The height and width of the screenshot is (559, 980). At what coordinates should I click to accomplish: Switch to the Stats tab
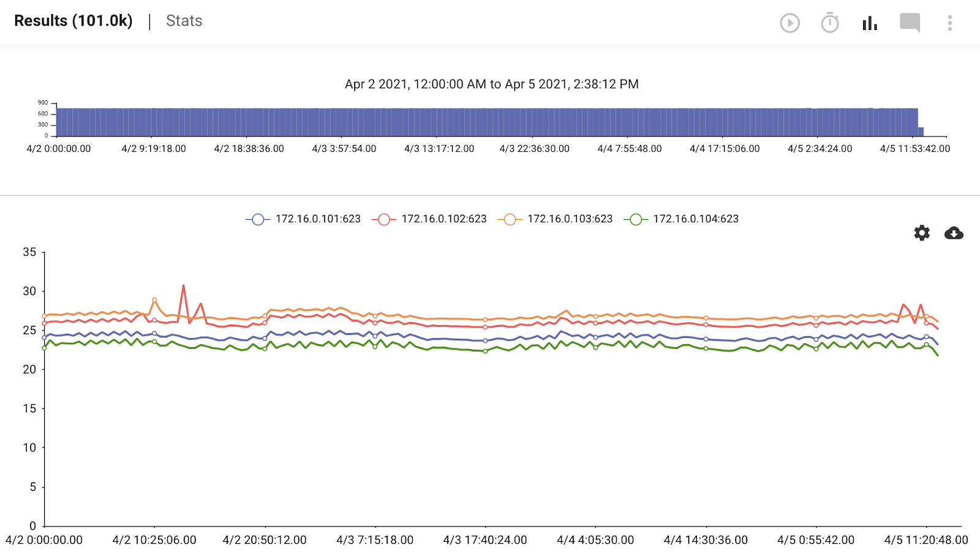184,21
